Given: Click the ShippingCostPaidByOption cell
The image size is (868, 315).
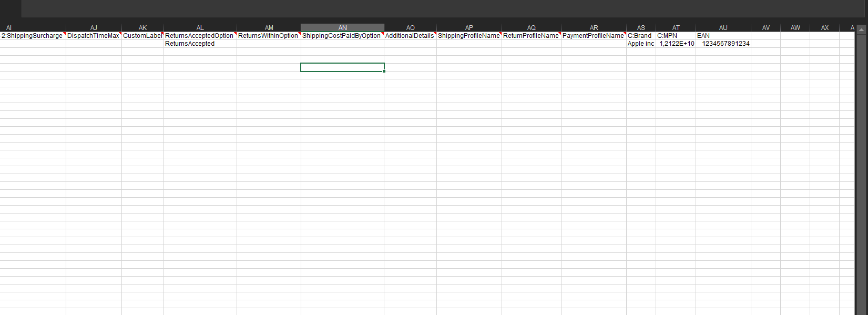Looking at the screenshot, I should point(342,36).
